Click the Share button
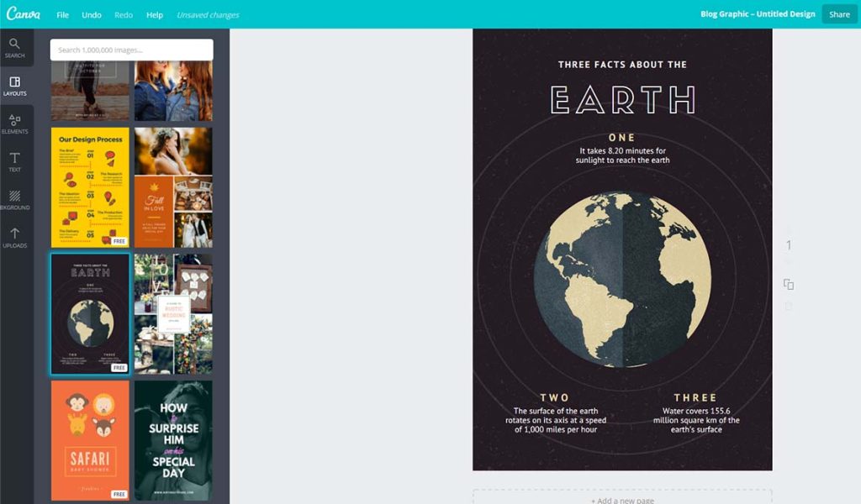 839,14
